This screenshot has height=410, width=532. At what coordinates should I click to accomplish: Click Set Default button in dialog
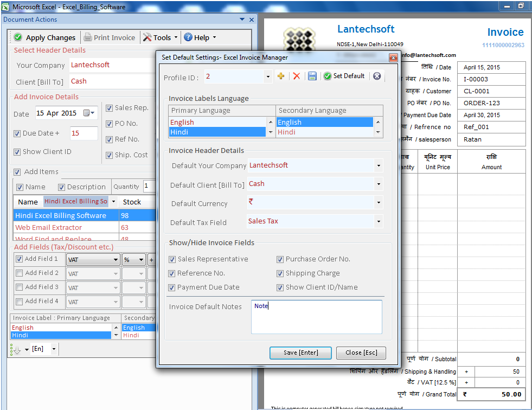344,76
